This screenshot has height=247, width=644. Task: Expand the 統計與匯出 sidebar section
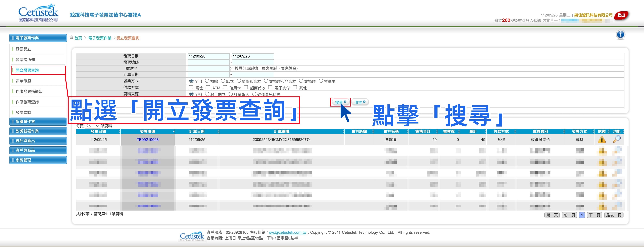coord(38,141)
